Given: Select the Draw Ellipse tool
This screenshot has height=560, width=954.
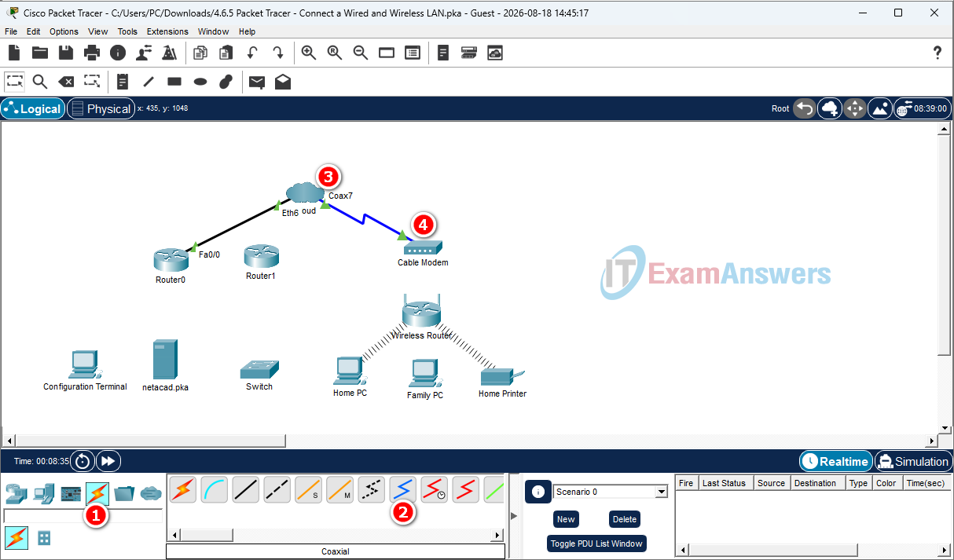Looking at the screenshot, I should 200,81.
